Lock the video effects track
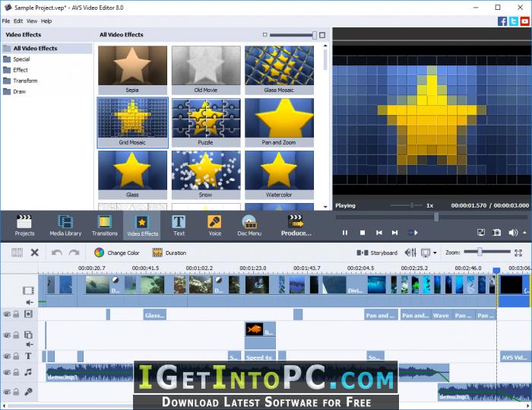Screen dimensions: 532x410 coord(16,314)
